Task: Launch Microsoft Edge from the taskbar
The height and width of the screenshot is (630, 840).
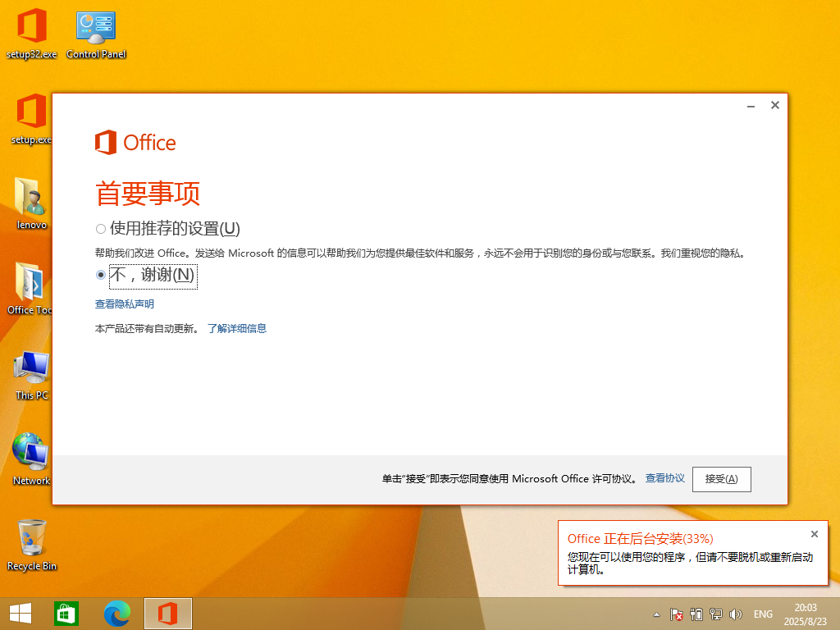Action: 117,614
